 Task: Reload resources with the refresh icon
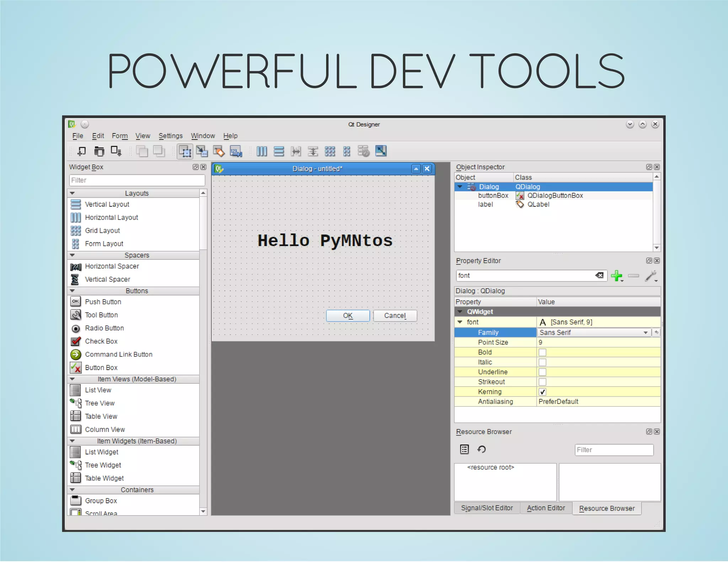pyautogui.click(x=482, y=449)
